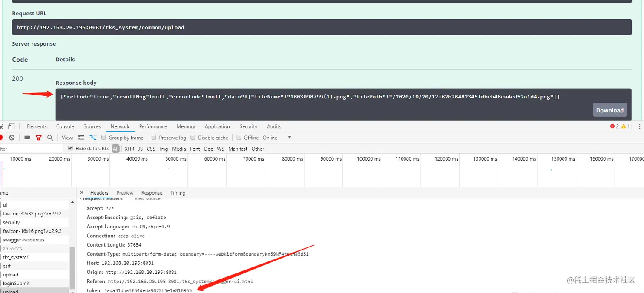Filter requests by Img
The image size is (644, 293).
click(x=164, y=149)
